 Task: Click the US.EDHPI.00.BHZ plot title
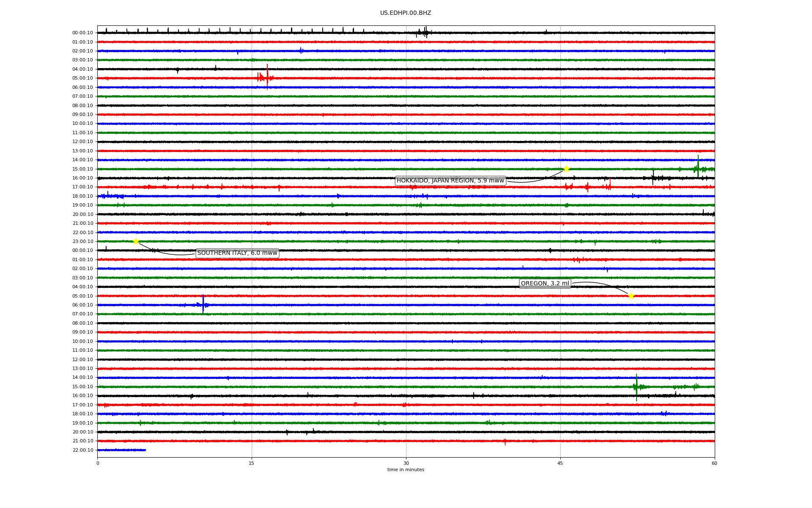coord(406,13)
